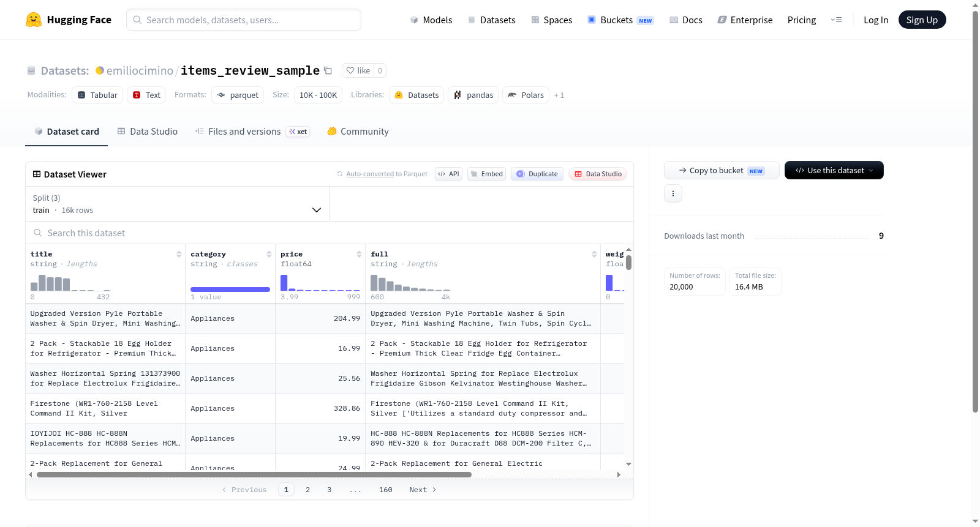980x527 pixels.
Task: Open Docs in the top navigation
Action: coord(686,20)
